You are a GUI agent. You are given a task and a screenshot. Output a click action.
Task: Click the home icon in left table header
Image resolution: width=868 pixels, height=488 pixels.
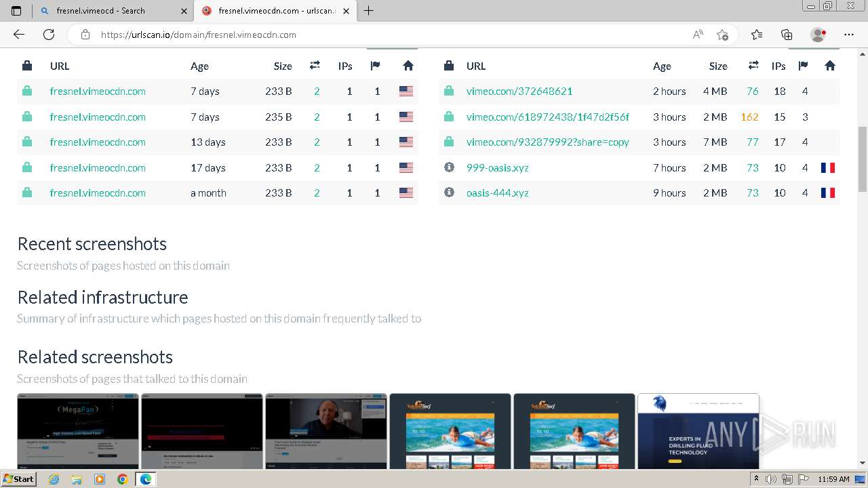pos(408,66)
